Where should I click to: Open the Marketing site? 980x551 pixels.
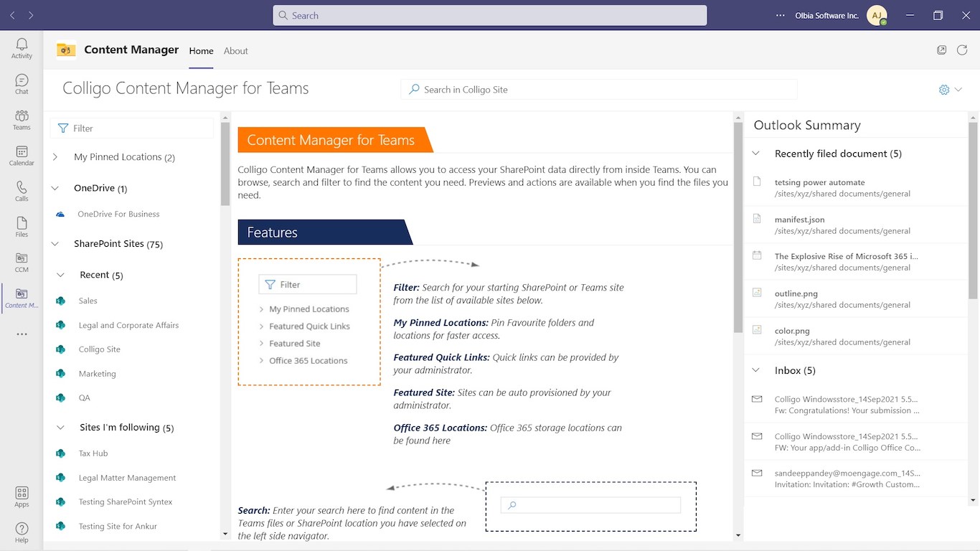[x=97, y=374]
